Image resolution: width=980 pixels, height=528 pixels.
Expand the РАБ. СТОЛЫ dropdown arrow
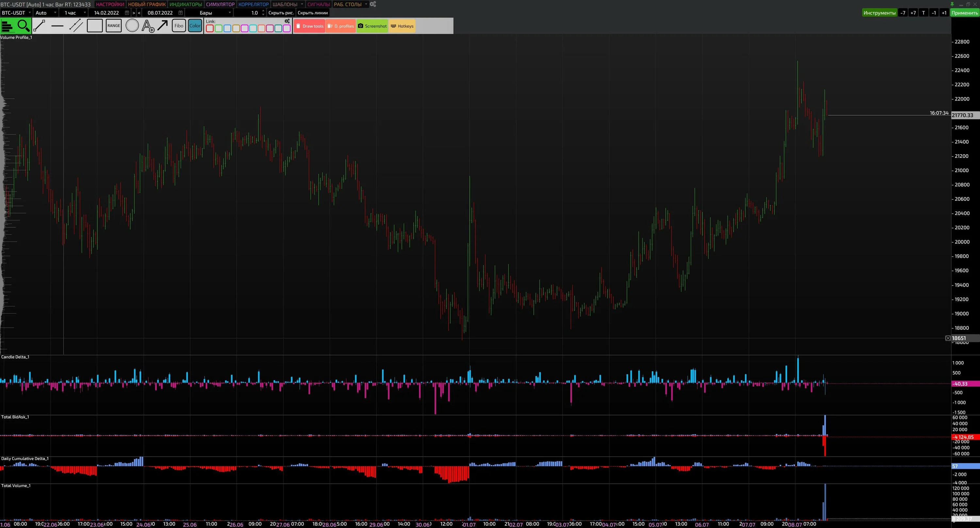click(366, 4)
